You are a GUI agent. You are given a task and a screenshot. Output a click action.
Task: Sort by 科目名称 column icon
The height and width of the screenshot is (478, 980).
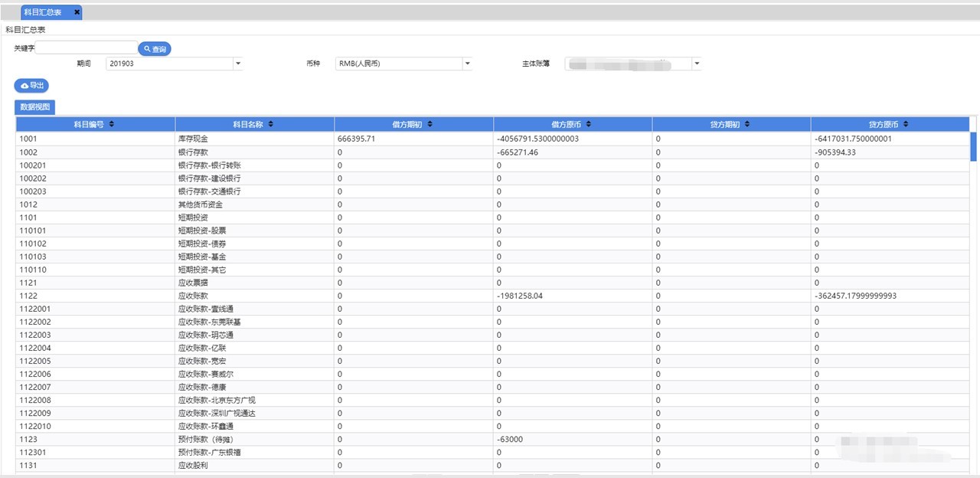[x=270, y=124]
